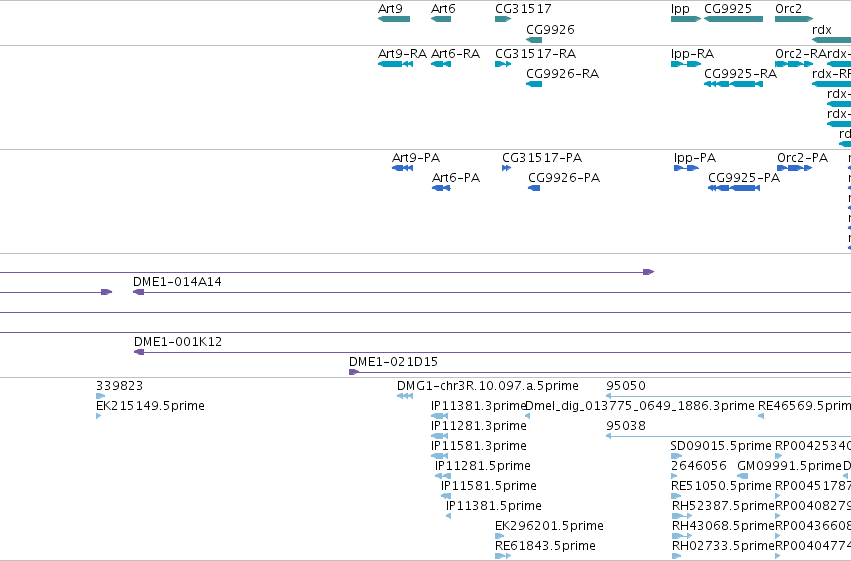Image resolution: width=851 pixels, height=561 pixels.
Task: Select the RE51050.5prime EST glyph
Action: (x=676, y=496)
